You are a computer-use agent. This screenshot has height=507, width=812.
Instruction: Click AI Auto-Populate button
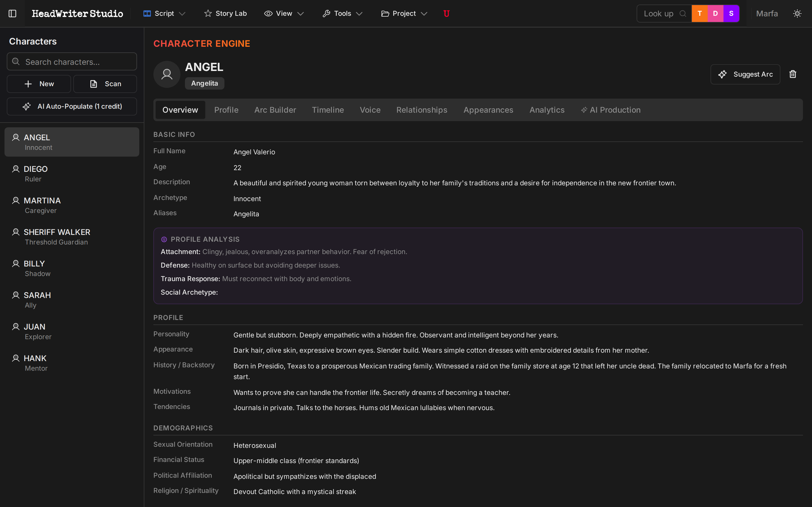pos(72,106)
